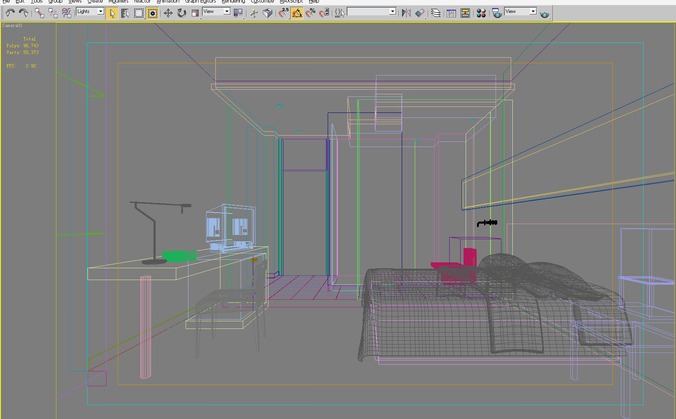
Task: Open the Render Scene dialog
Action: [497, 13]
